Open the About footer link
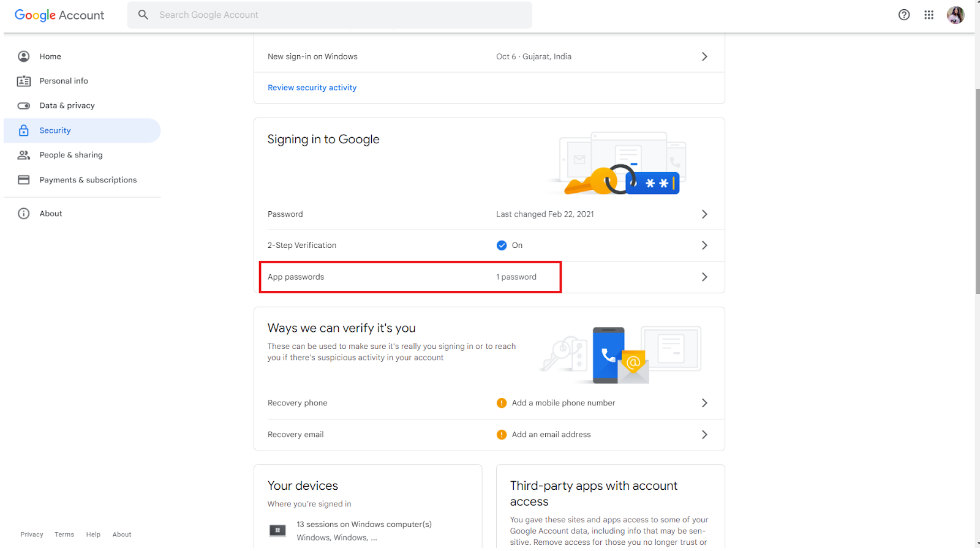Image resolution: width=980 pixels, height=551 pixels. [122, 534]
